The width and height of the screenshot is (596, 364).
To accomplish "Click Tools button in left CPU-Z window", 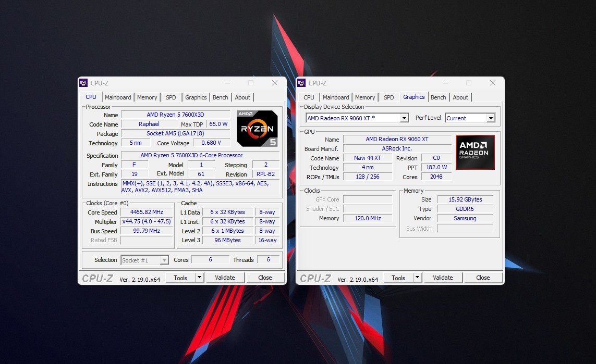I will [x=180, y=278].
